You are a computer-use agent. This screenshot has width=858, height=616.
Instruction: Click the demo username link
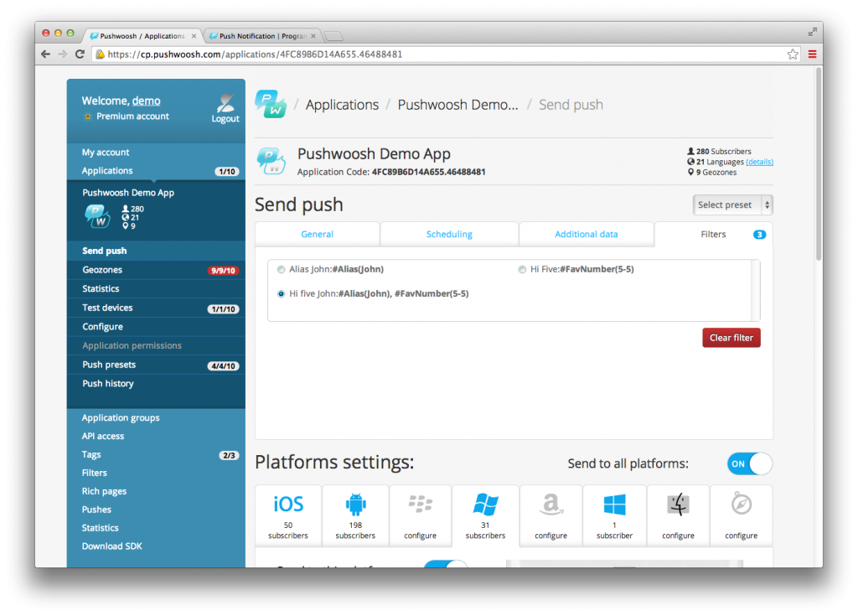click(146, 101)
